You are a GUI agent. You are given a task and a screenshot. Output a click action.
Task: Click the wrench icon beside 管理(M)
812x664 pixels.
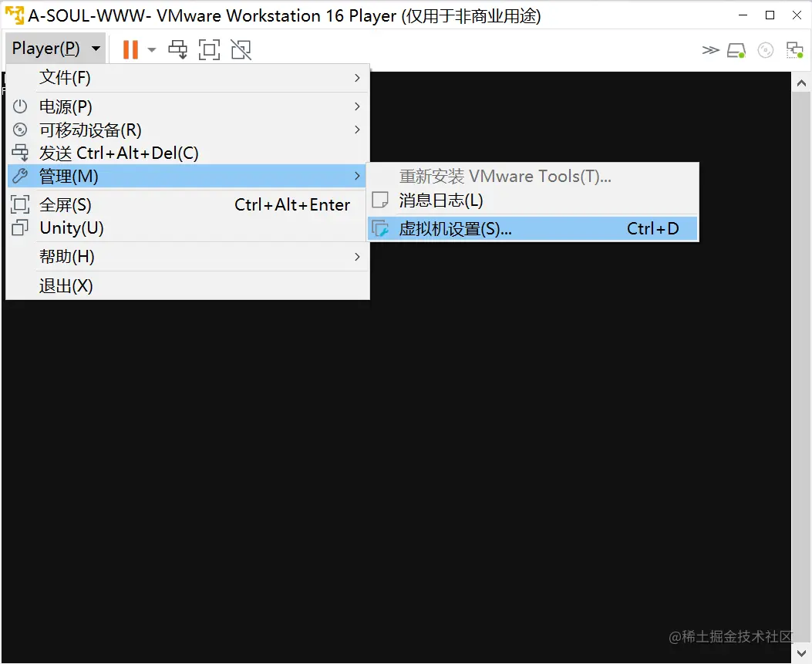click(20, 176)
